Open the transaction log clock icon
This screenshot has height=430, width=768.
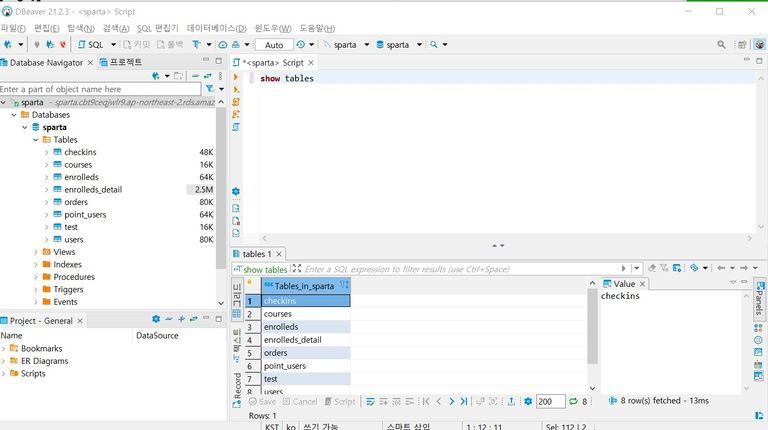[x=300, y=45]
